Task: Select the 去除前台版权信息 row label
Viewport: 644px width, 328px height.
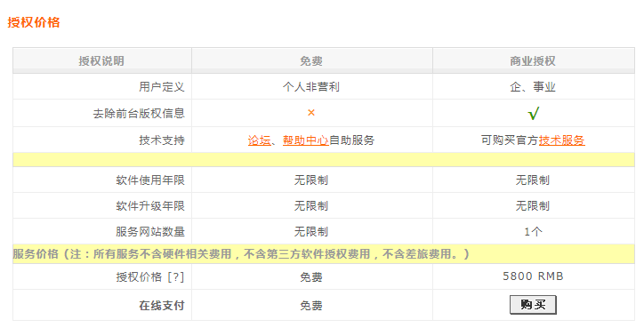Action: pyautogui.click(x=139, y=113)
